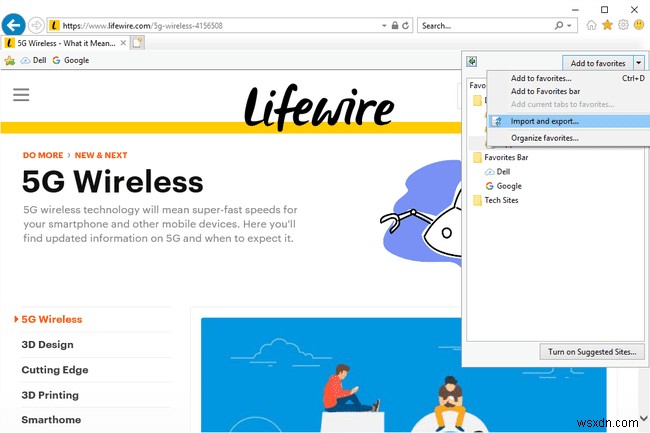
Task: Select 5G Wireless in the sidebar
Action: pyautogui.click(x=51, y=319)
